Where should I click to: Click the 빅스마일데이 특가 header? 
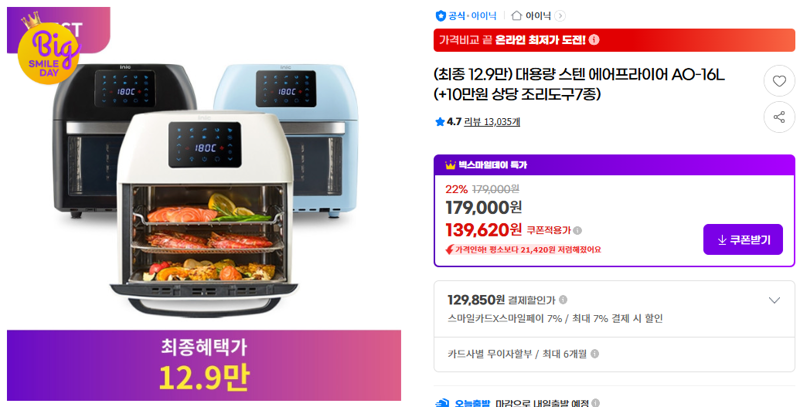coord(614,165)
